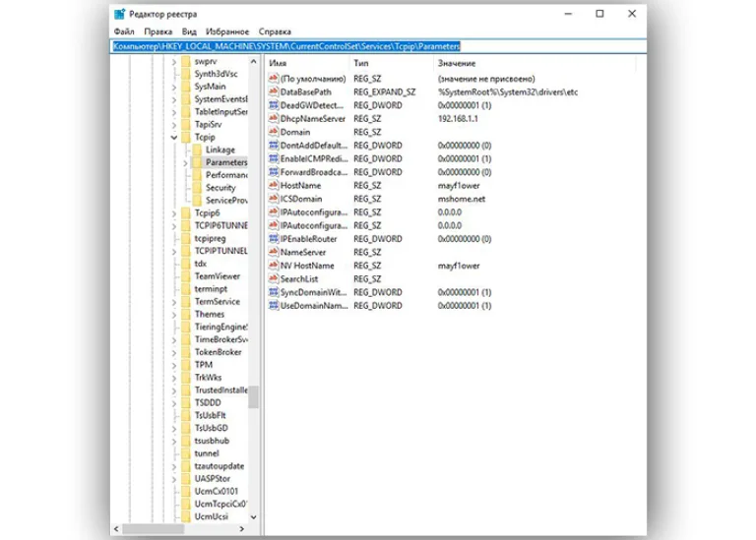Click the registry path address bar

click(x=378, y=46)
